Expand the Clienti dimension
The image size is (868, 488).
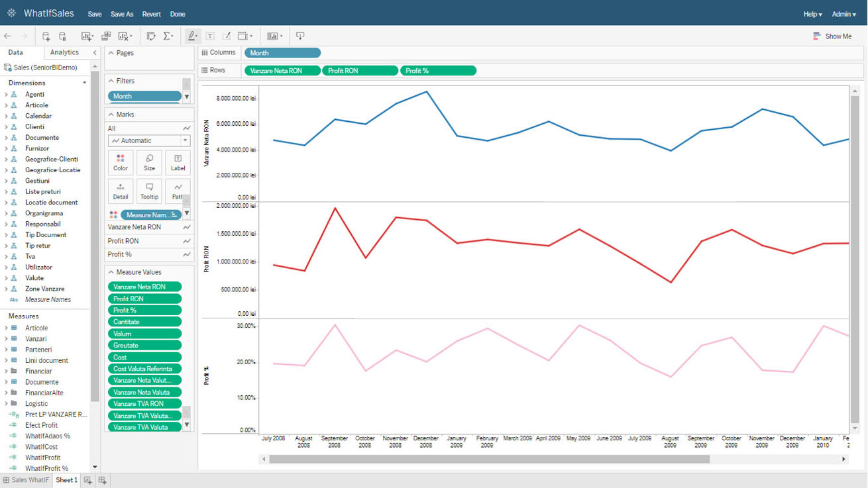(x=7, y=127)
